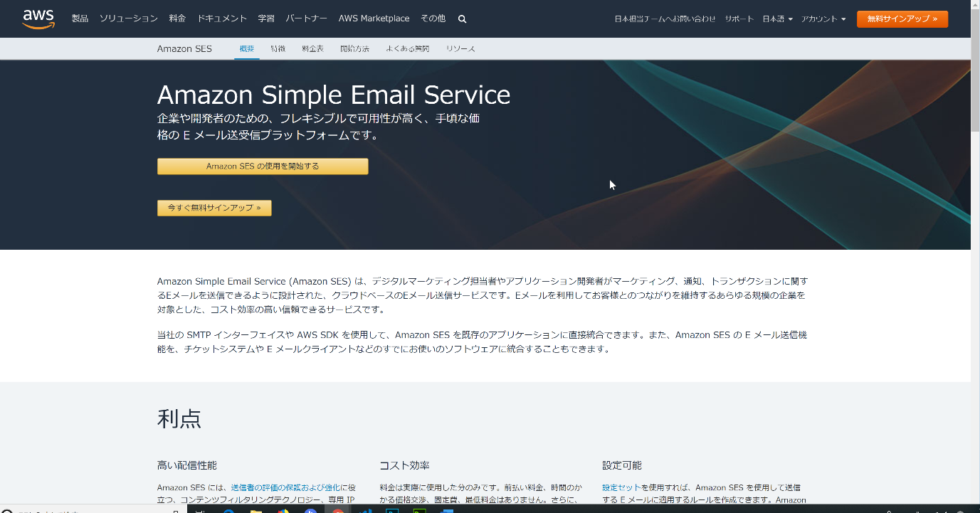This screenshot has height=513, width=980.
Task: Switch to the 料金表 tab
Action: click(312, 49)
